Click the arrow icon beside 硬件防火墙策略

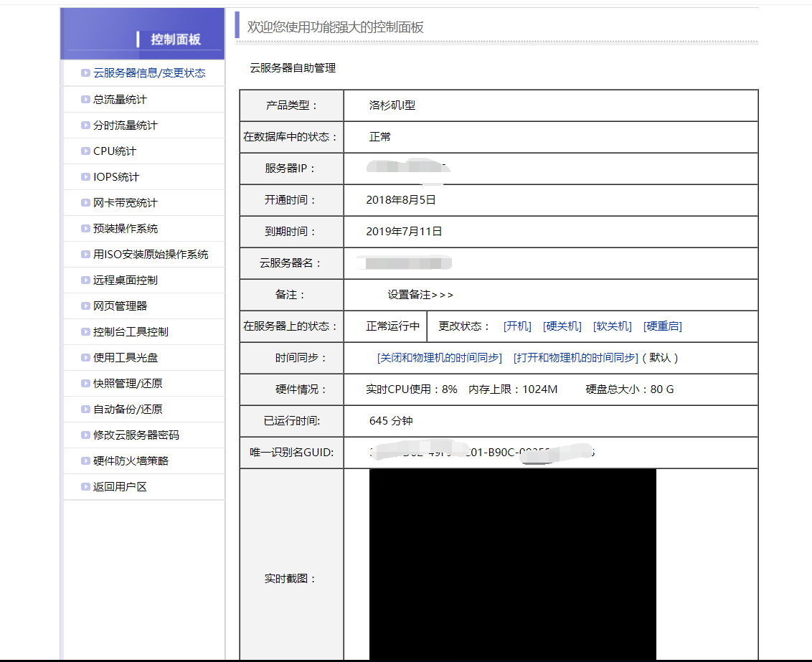85,461
